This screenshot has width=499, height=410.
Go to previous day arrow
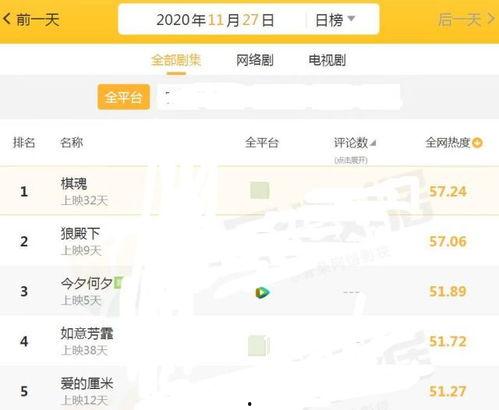click(x=7, y=19)
